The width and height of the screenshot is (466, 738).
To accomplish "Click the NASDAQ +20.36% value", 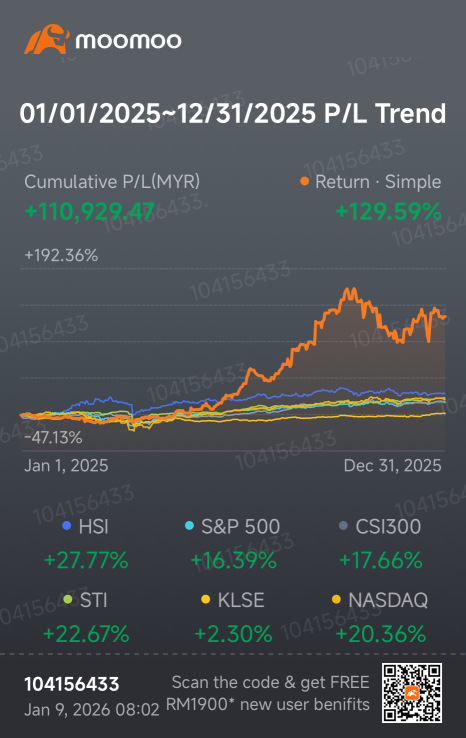I will pyautogui.click(x=380, y=634).
